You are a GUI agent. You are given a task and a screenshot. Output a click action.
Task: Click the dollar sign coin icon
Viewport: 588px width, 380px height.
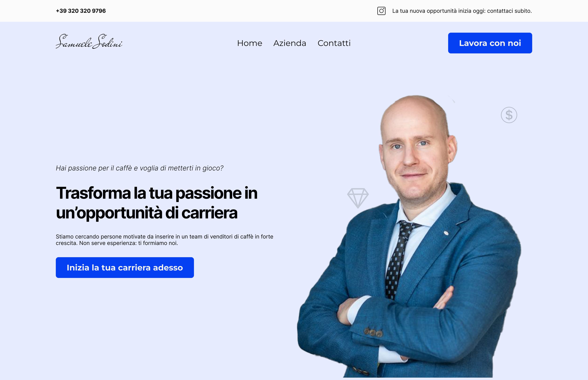tap(509, 115)
